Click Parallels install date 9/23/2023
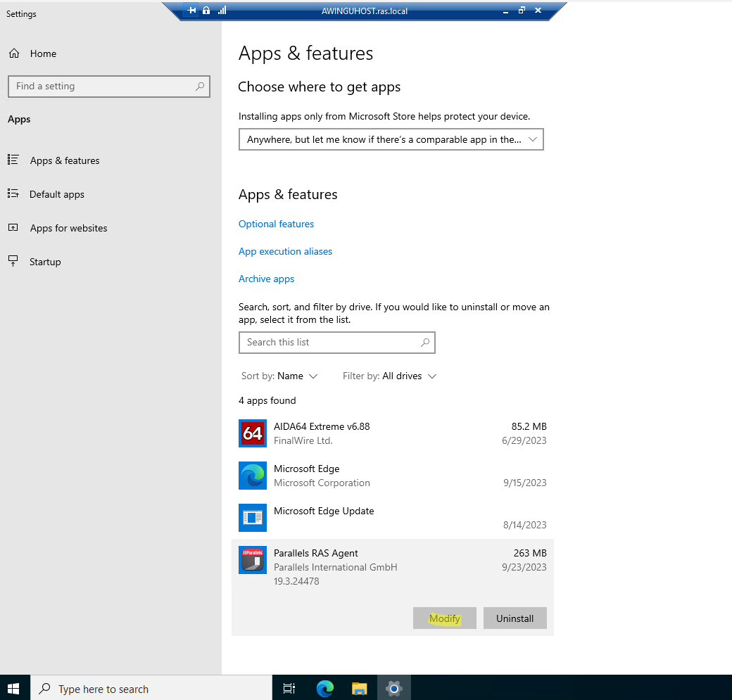Screen dimensions: 732x700 tap(524, 567)
